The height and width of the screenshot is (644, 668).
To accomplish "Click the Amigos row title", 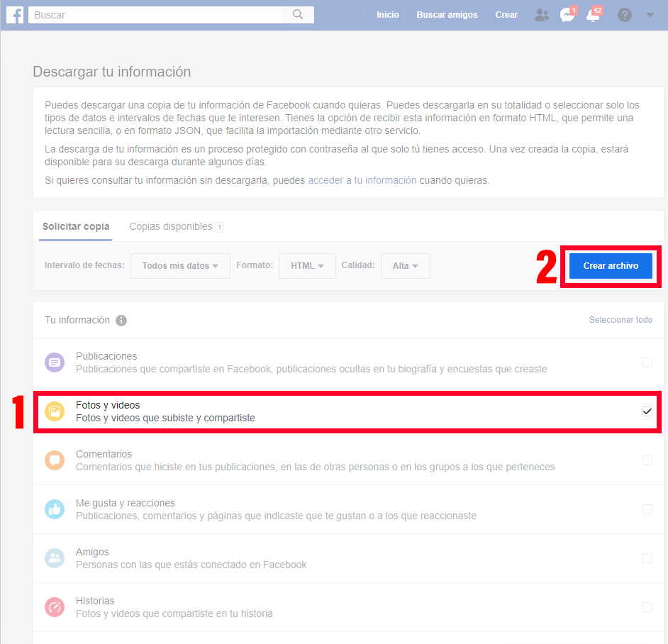I will (x=92, y=552).
